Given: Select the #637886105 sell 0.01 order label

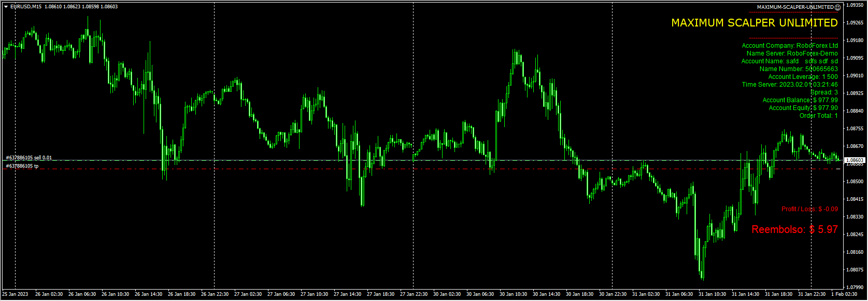Looking at the screenshot, I should pos(29,158).
